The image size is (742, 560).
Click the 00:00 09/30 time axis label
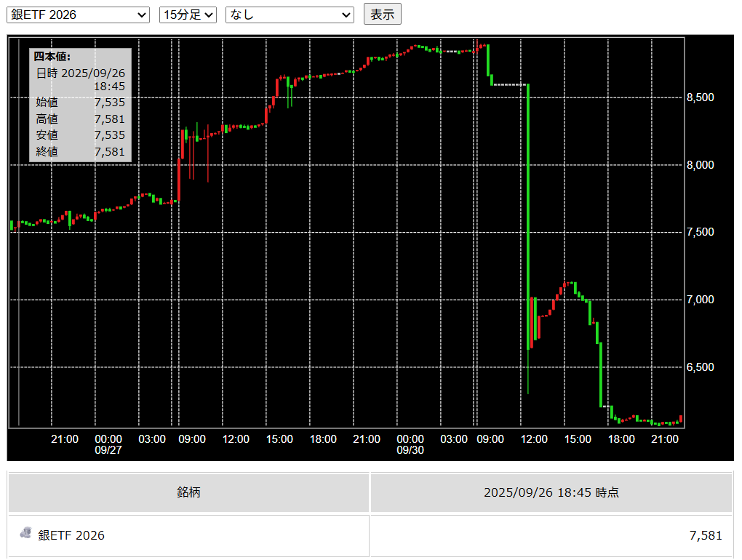point(410,444)
